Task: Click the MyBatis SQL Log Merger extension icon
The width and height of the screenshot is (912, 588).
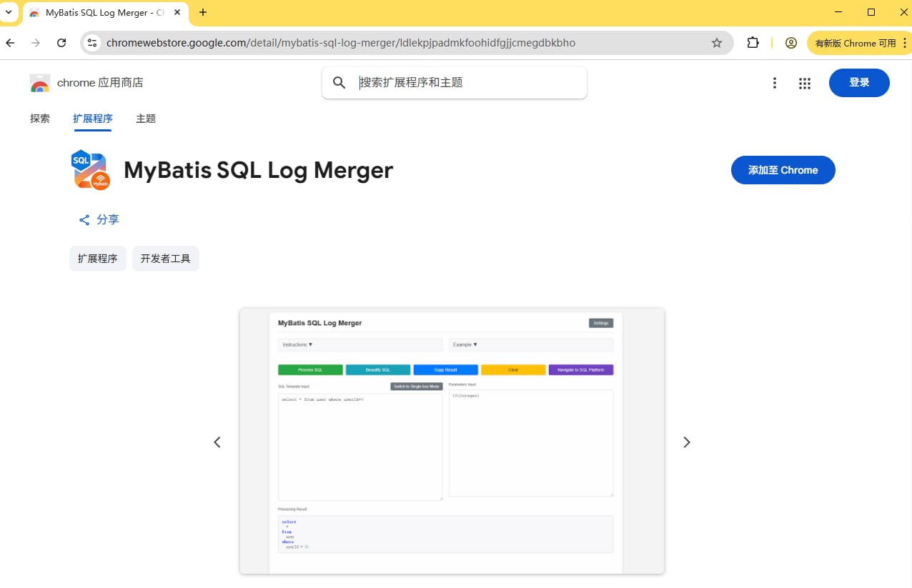Action: click(90, 170)
